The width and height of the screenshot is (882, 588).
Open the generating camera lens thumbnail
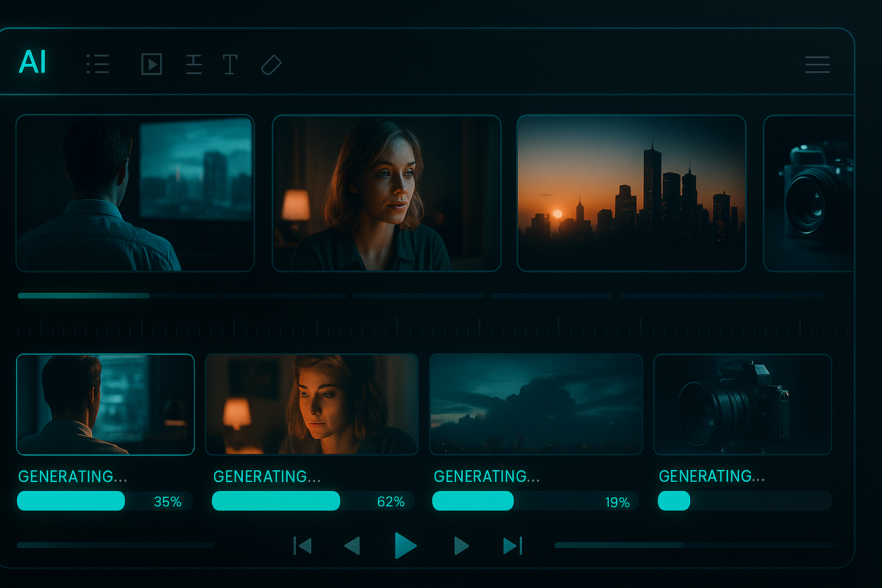(742, 404)
